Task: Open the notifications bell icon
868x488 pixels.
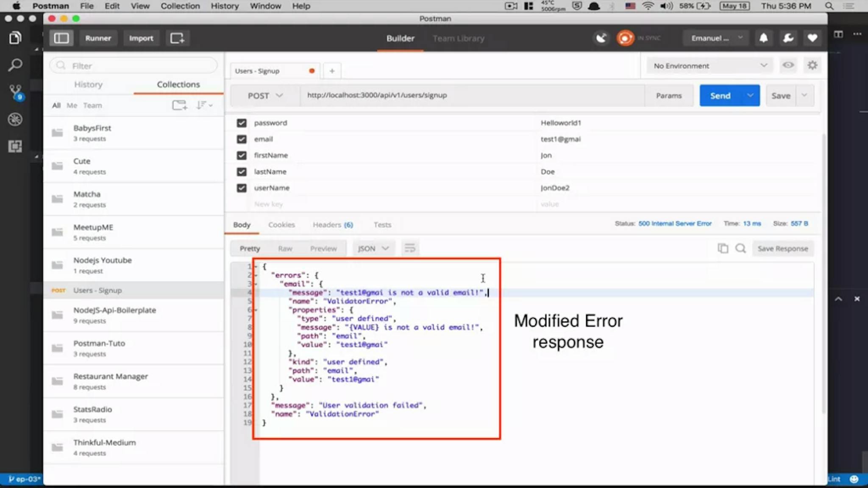Action: point(763,38)
